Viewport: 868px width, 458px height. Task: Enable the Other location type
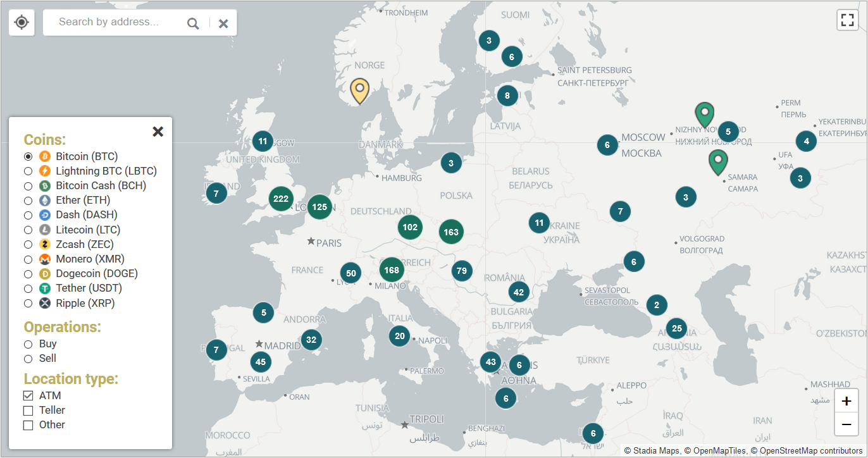point(28,425)
